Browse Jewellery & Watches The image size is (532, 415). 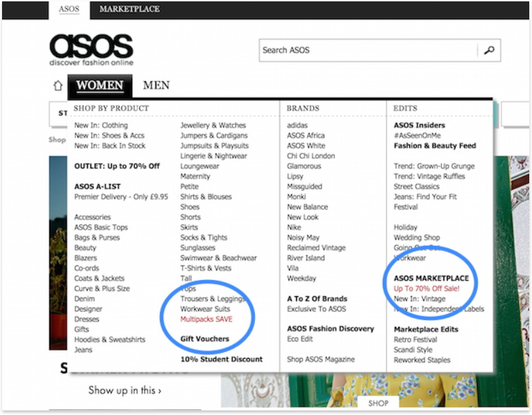pyautogui.click(x=213, y=126)
